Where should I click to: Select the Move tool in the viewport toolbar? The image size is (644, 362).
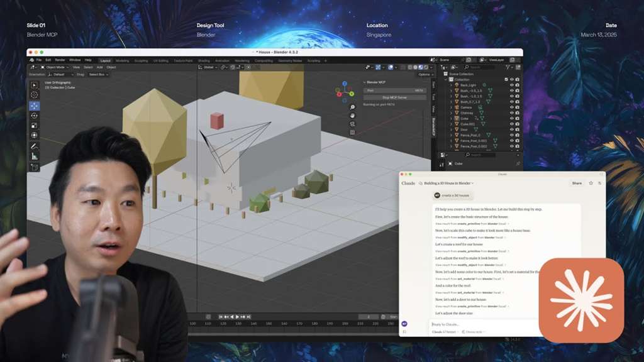point(35,105)
